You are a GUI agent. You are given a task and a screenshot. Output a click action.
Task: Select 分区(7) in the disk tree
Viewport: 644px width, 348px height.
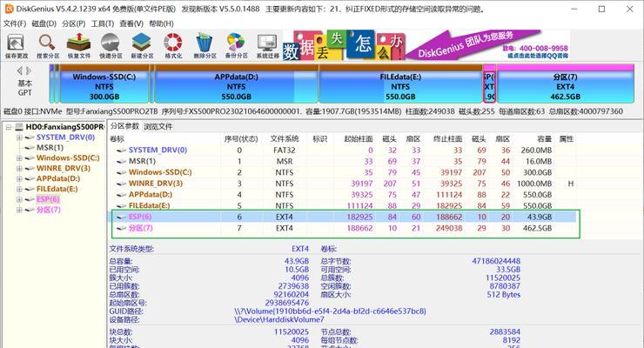[x=48, y=210]
